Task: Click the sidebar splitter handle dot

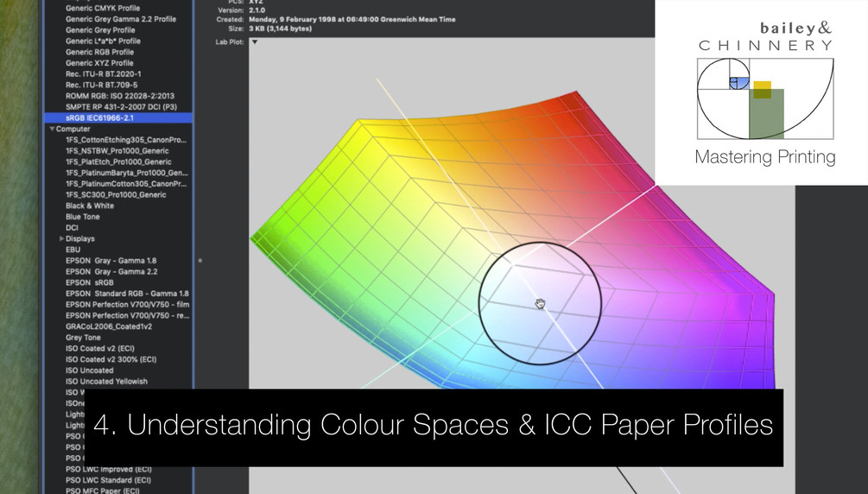Action: click(200, 260)
